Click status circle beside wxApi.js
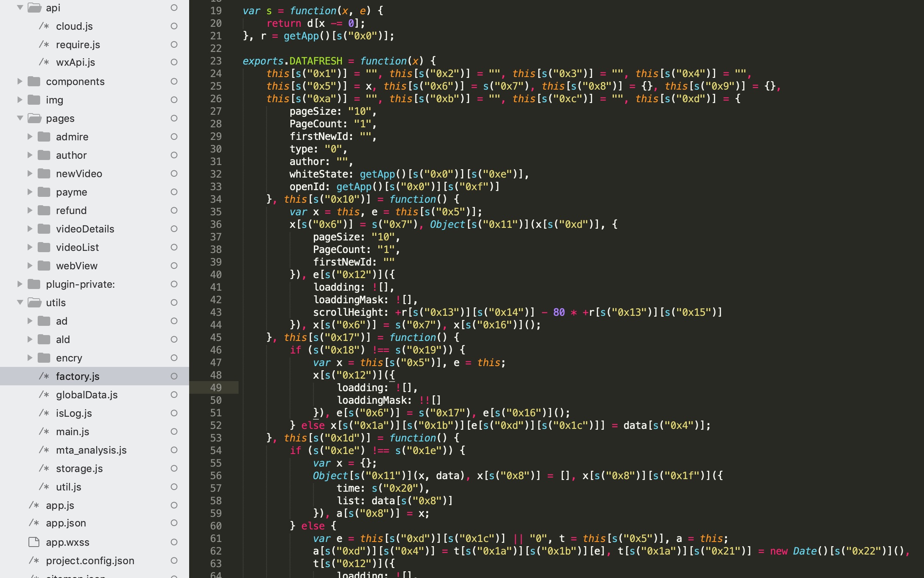Screen dimensions: 924x578 (174, 62)
